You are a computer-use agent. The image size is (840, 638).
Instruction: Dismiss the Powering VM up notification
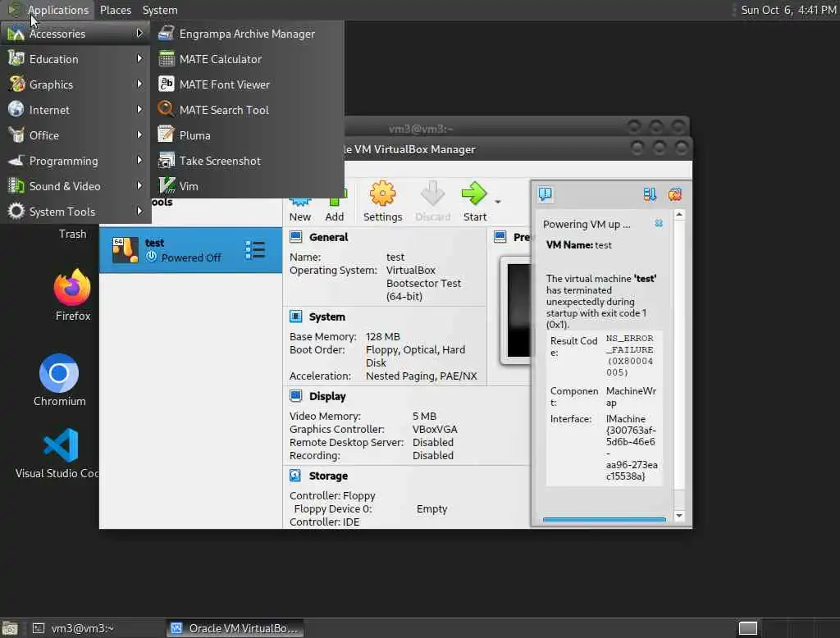point(659,223)
